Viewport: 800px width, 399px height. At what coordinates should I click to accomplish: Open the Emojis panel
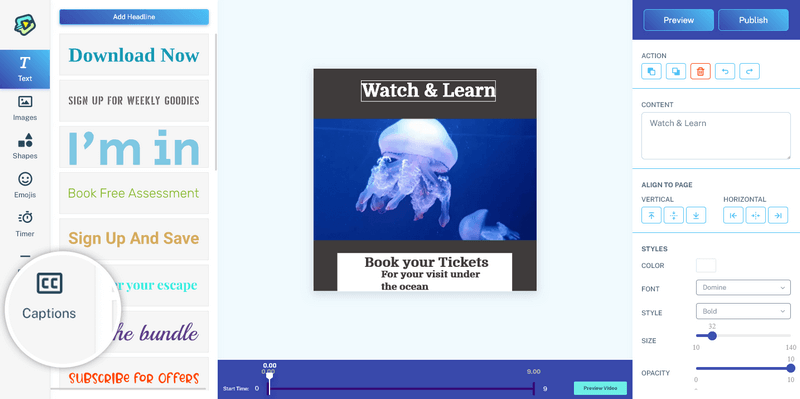pos(25,186)
